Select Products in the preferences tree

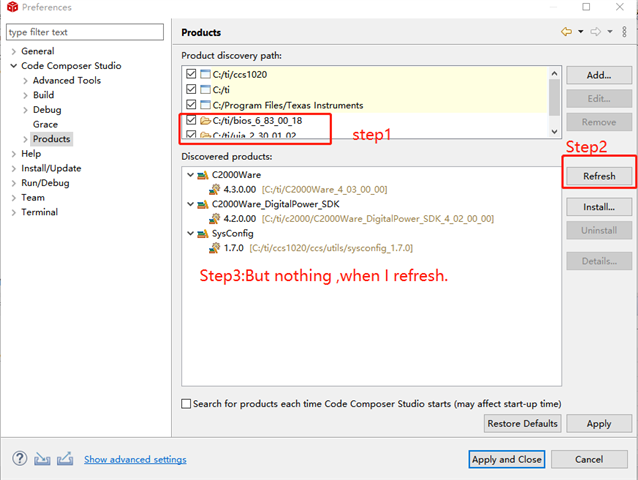[x=51, y=139]
